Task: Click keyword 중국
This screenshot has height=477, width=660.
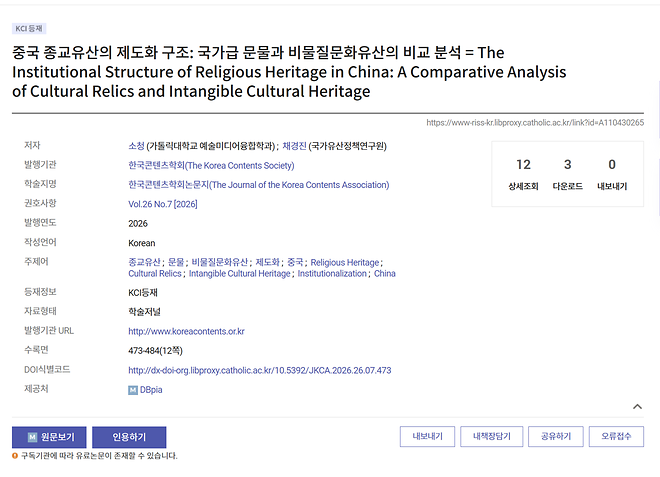Action: click(295, 262)
